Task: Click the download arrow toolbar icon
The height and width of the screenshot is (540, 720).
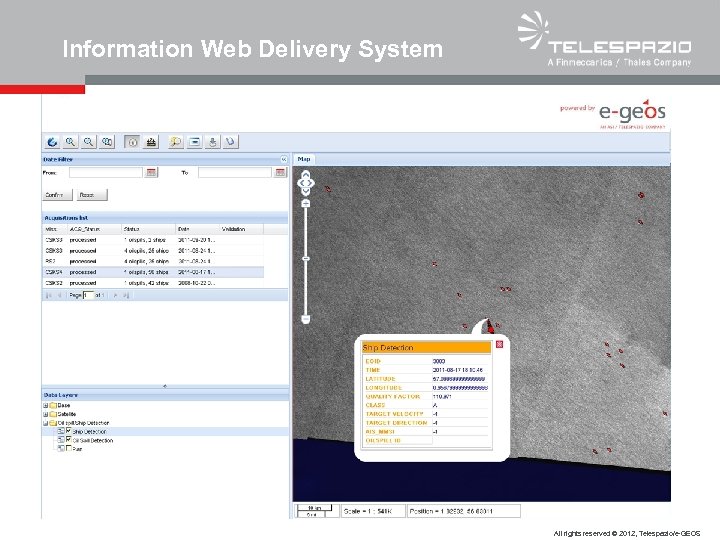Action: [x=213, y=142]
